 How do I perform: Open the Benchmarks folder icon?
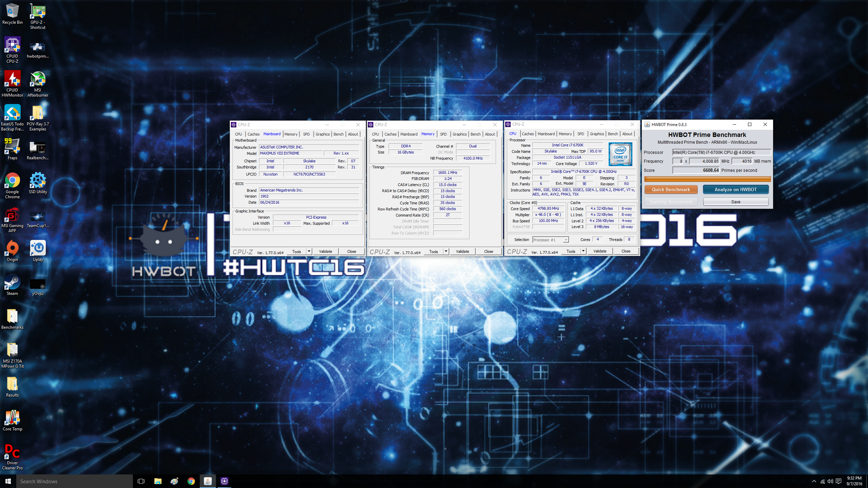(x=13, y=319)
